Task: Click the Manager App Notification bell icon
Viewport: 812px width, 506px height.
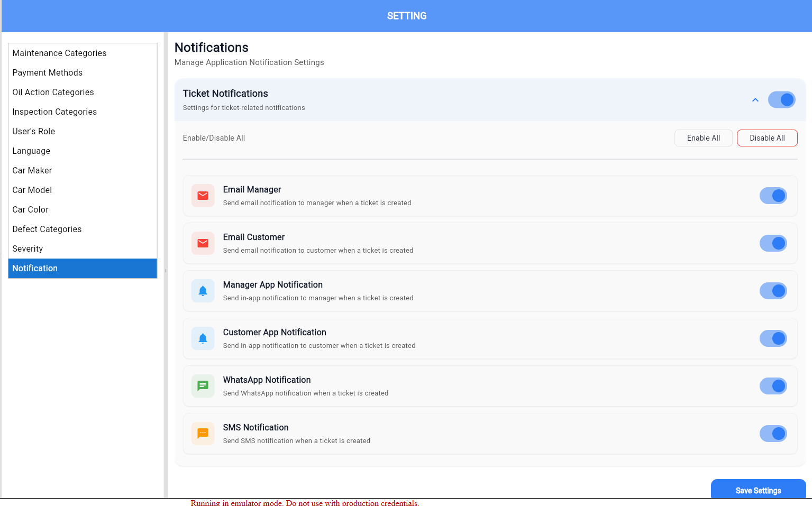Action: pyautogui.click(x=203, y=291)
